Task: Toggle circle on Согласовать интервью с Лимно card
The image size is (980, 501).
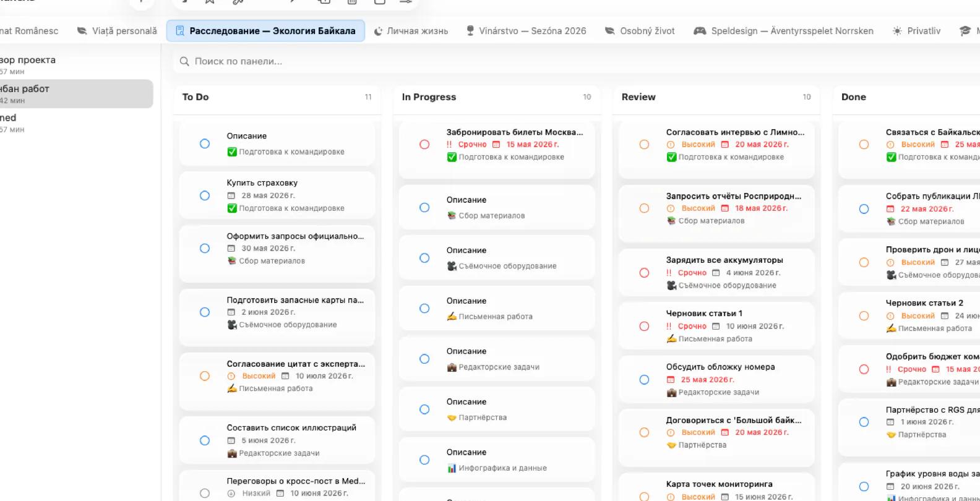Action: [x=644, y=144]
